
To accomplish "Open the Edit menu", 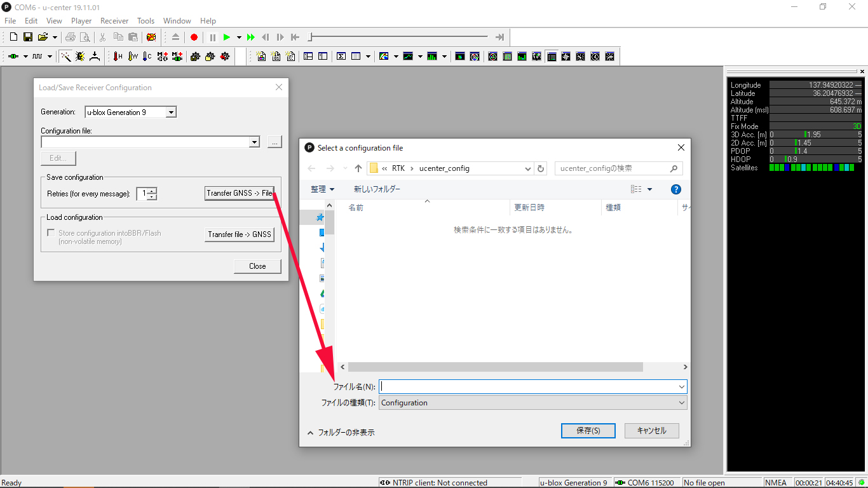I will pos(31,21).
